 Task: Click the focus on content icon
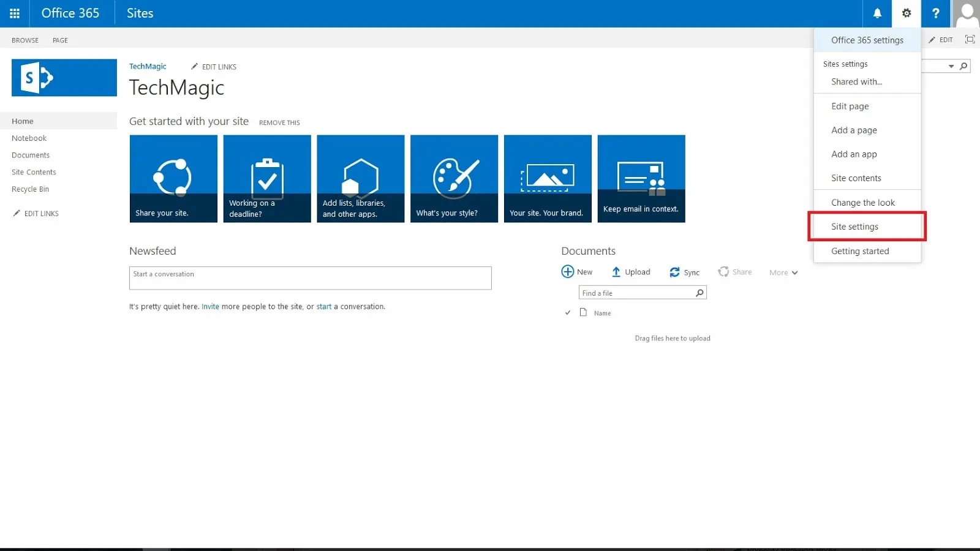click(x=970, y=40)
